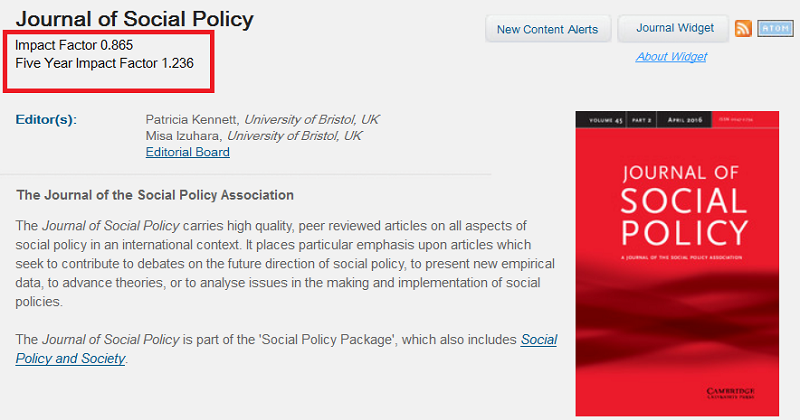Image resolution: width=800 pixels, height=420 pixels.
Task: Open the Editorial Board link
Action: [188, 152]
